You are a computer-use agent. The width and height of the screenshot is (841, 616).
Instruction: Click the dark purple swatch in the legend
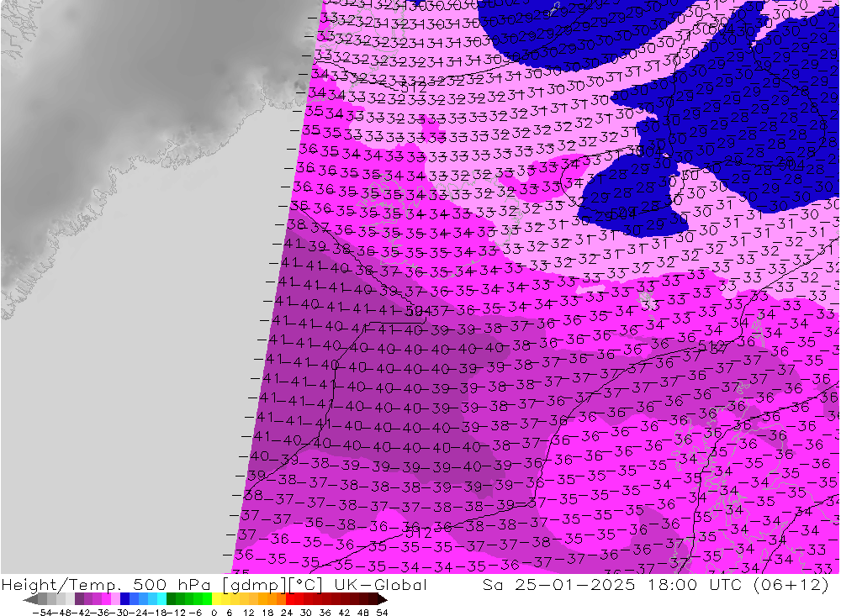[79, 599]
